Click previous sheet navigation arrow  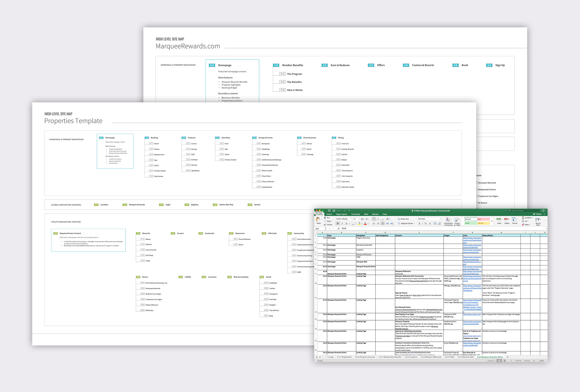tap(317, 357)
